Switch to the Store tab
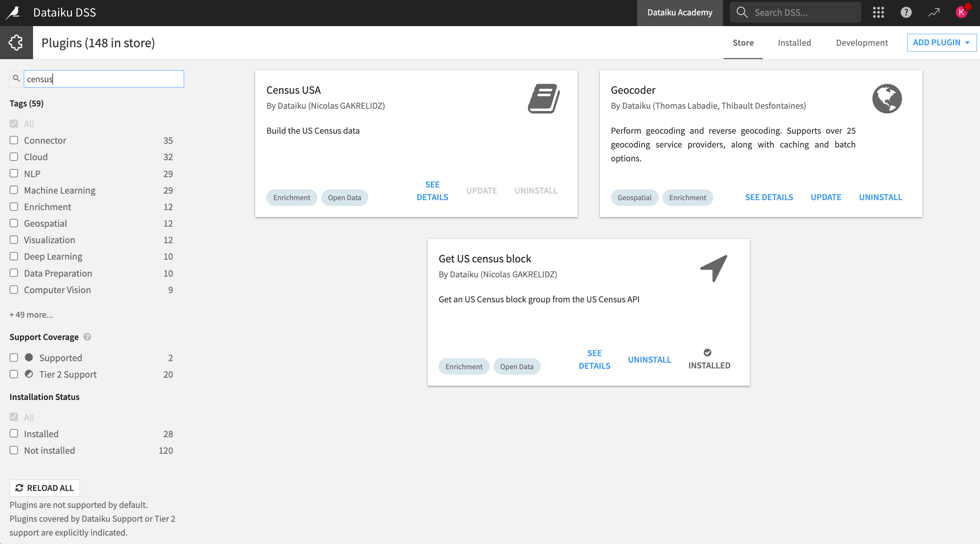The height and width of the screenshot is (544, 980). click(743, 43)
